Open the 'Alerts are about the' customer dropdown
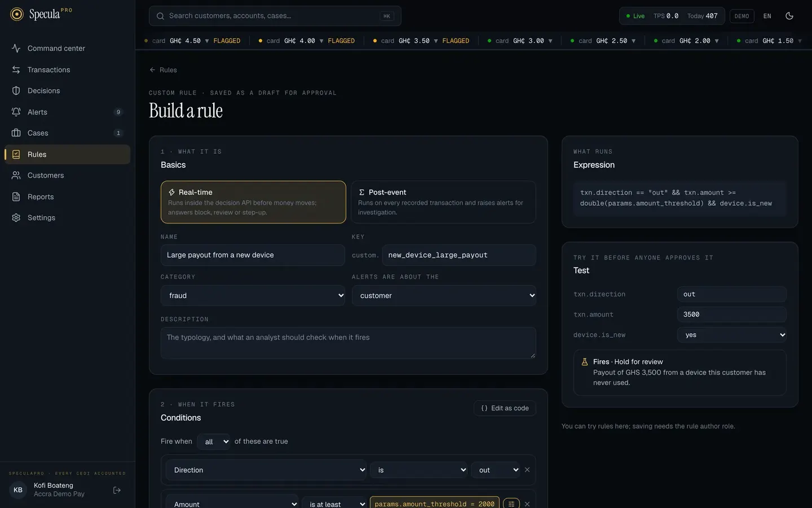 click(x=444, y=296)
